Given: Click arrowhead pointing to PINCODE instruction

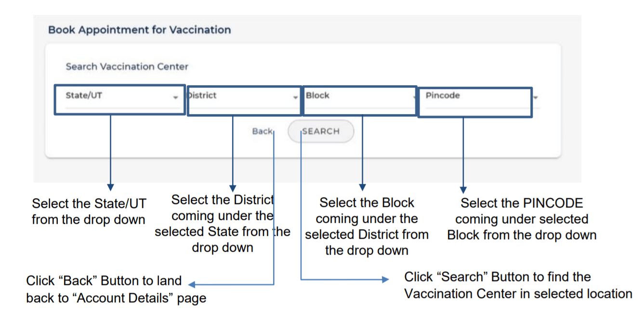Looking at the screenshot, I should click(463, 190).
